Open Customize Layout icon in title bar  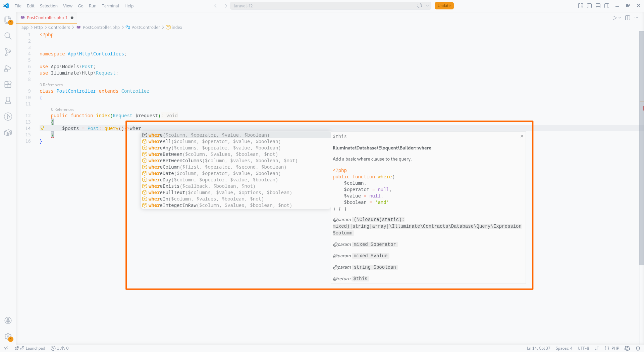(581, 6)
